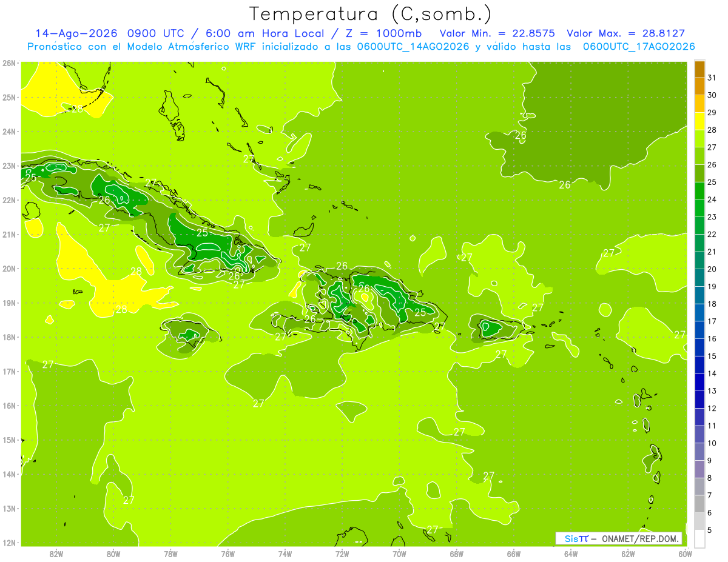Click the legend value 5
The width and height of the screenshot is (728, 562).
[709, 530]
